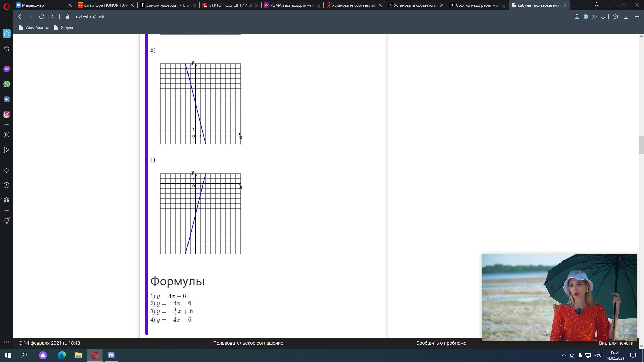The width and height of the screenshot is (644, 362).
Task: Open Вид для печати link
Action: (616, 343)
